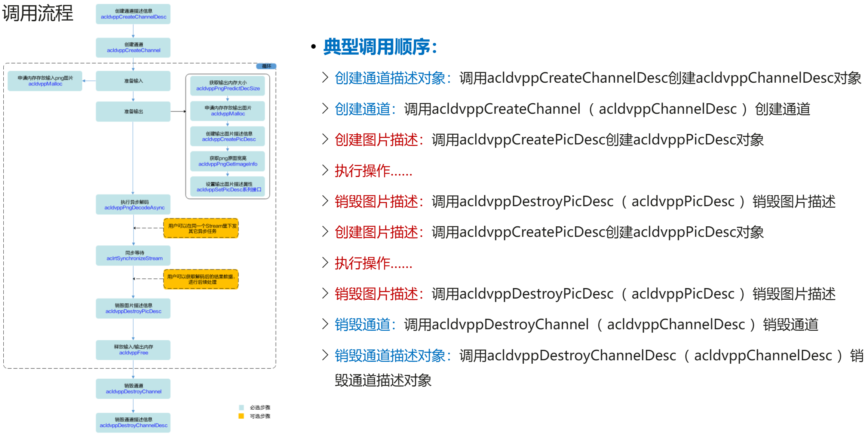Select the acldvppPngPredictDecSize box
Viewport: 868px width, 434px height.
coord(228,86)
